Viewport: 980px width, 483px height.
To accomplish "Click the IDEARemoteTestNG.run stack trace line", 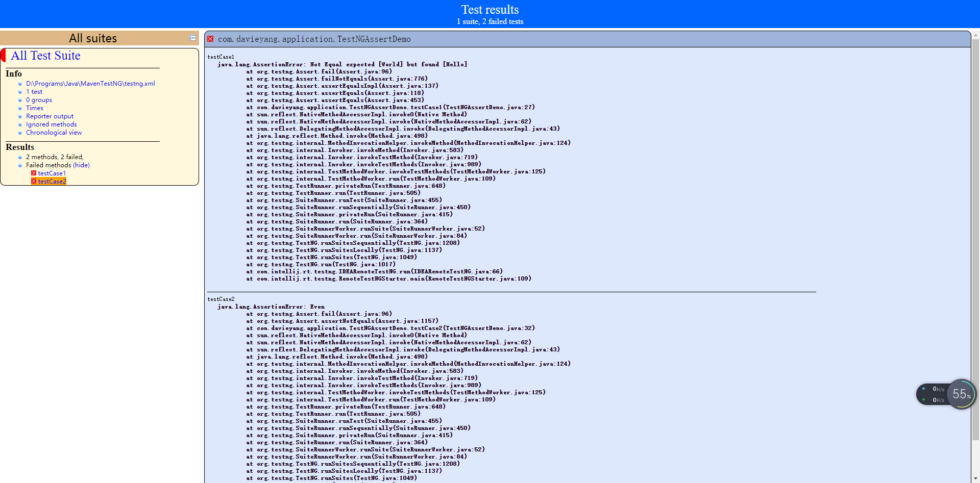I will (374, 271).
